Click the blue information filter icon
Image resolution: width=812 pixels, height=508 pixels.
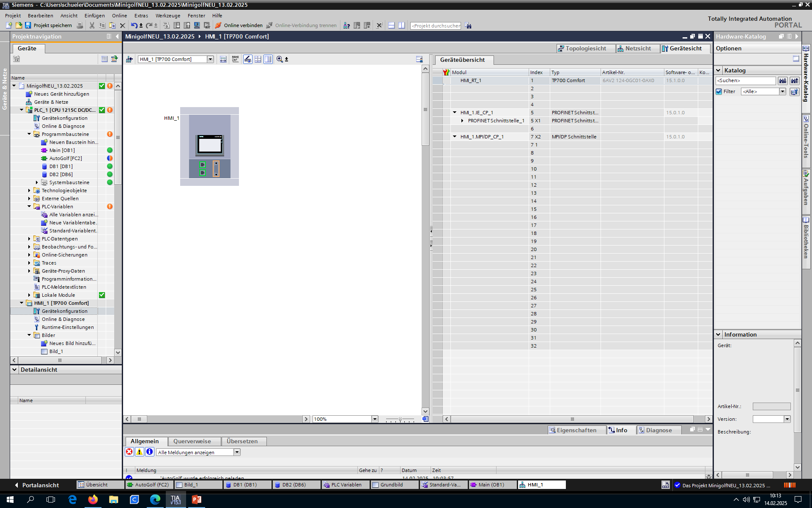pos(149,452)
